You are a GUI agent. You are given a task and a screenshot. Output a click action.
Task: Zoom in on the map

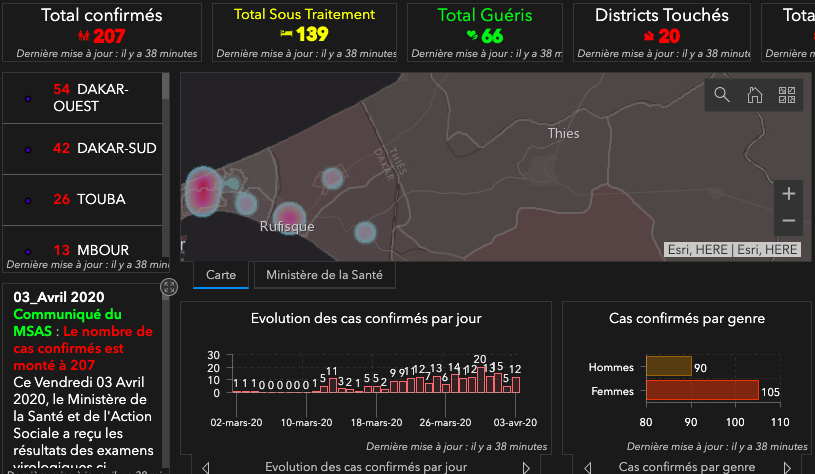point(788,194)
